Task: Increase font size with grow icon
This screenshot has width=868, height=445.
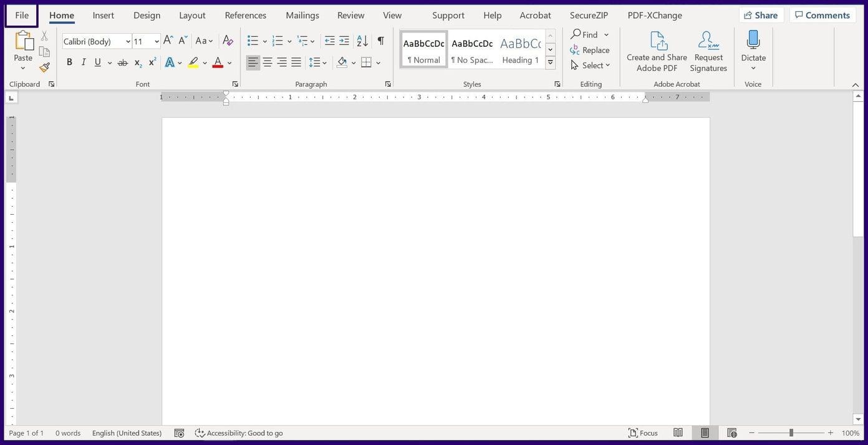Action: (168, 41)
